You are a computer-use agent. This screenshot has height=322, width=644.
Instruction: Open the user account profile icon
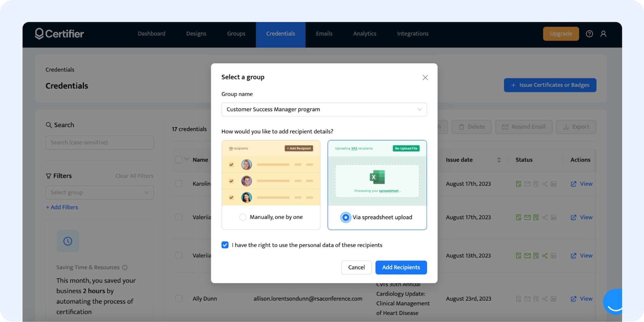(x=603, y=34)
